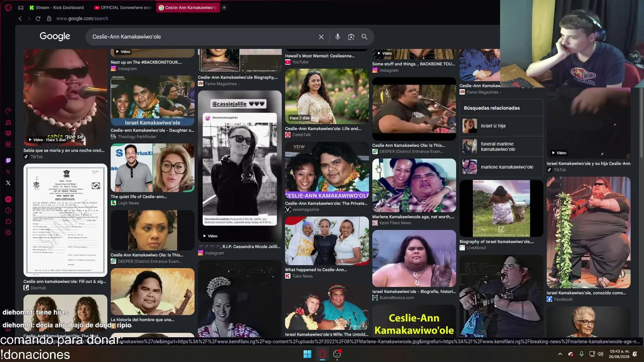Select related search 'israel iz hija'
644x362 pixels.
pos(502,126)
